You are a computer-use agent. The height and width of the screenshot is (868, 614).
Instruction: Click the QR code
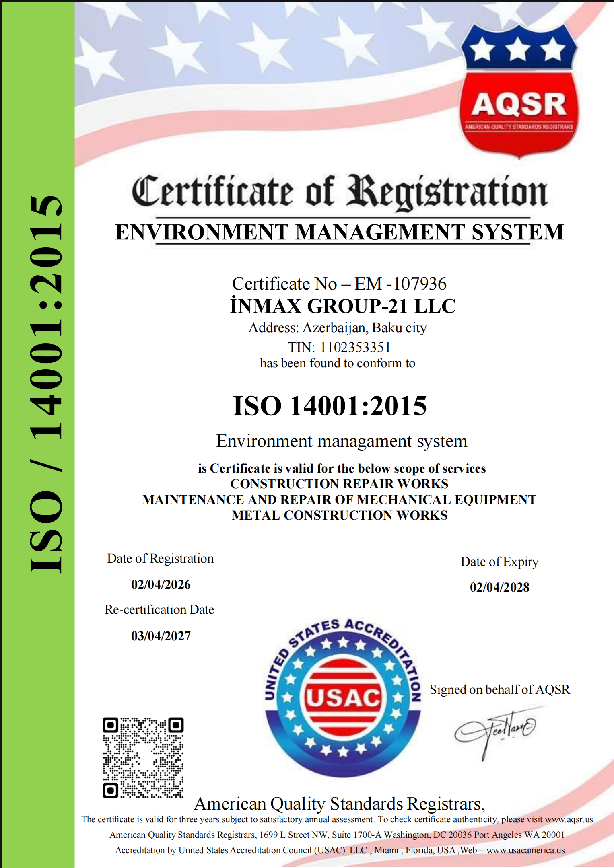point(143,757)
